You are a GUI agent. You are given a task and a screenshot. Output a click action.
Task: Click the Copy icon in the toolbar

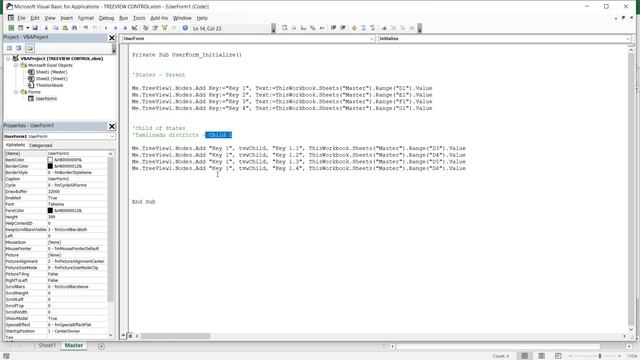click(x=56, y=28)
